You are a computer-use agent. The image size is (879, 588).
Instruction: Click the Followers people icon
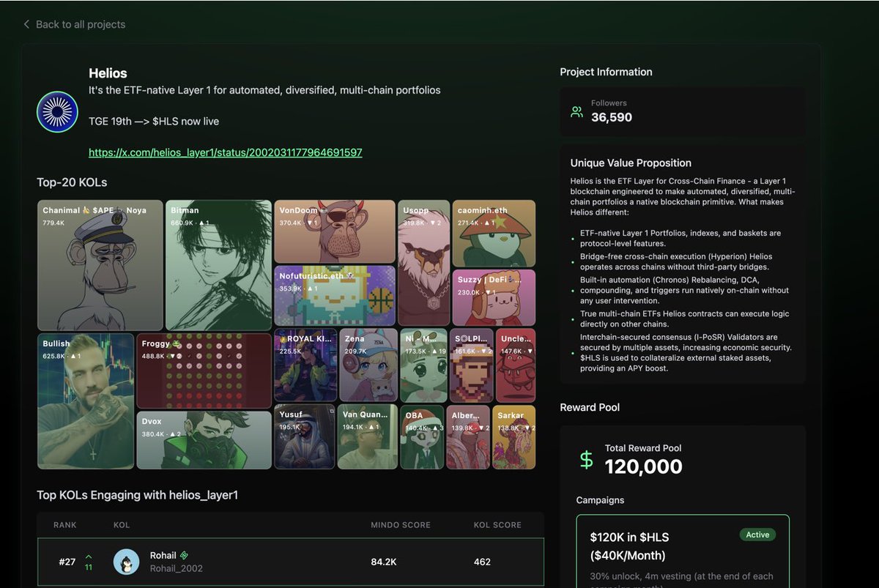coord(577,112)
